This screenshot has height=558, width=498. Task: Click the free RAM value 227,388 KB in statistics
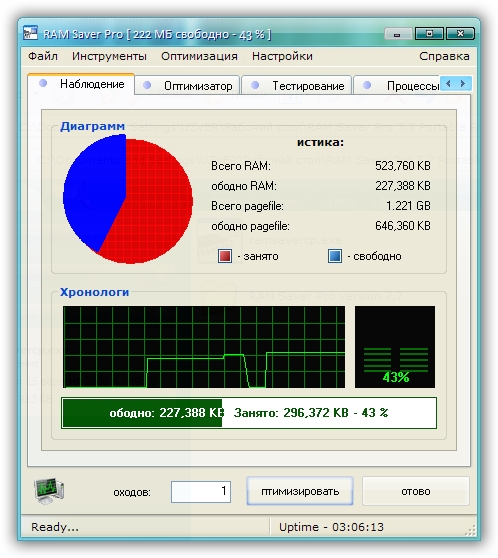[403, 186]
